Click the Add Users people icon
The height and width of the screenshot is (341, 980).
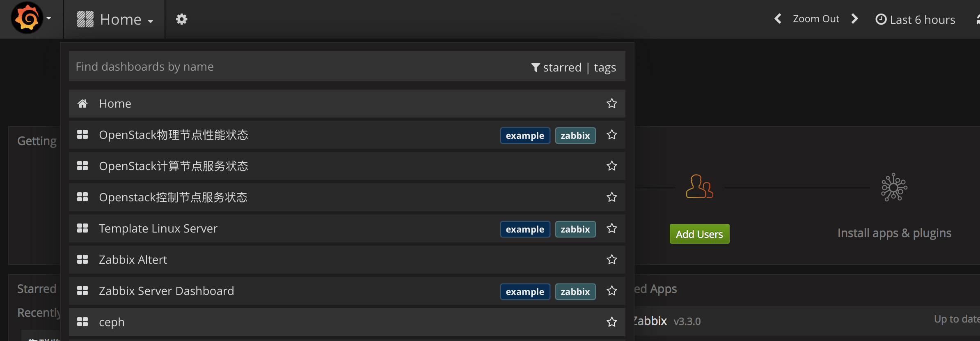point(699,187)
